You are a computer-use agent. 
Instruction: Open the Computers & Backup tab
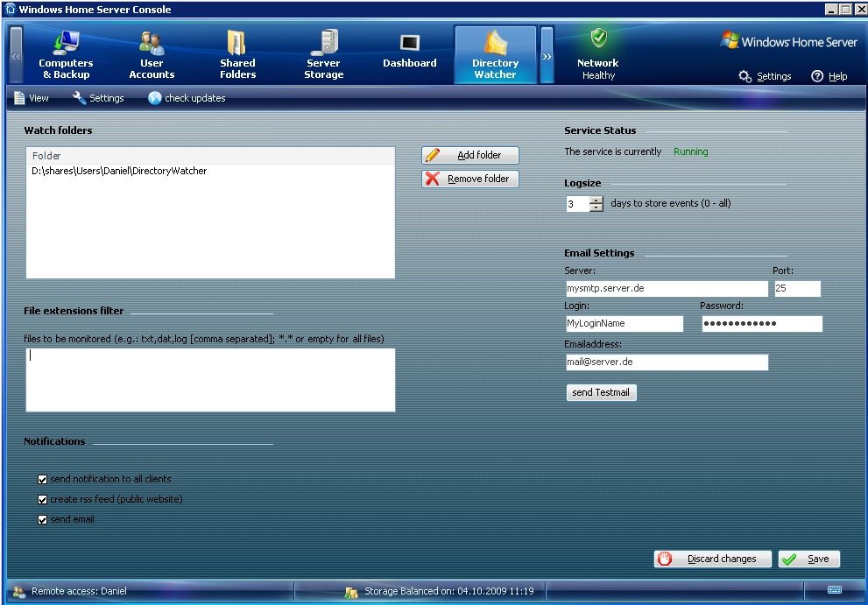pyautogui.click(x=66, y=55)
